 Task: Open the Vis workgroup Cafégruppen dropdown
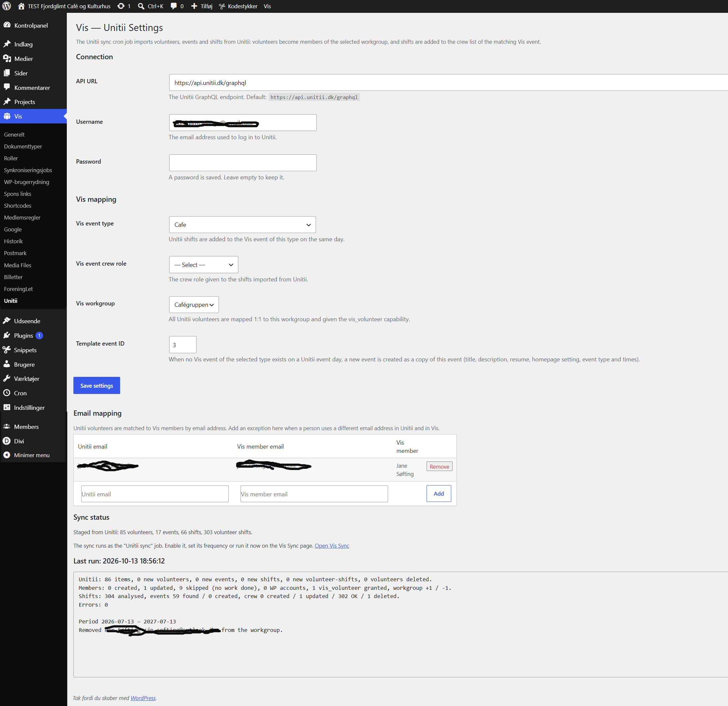click(194, 304)
